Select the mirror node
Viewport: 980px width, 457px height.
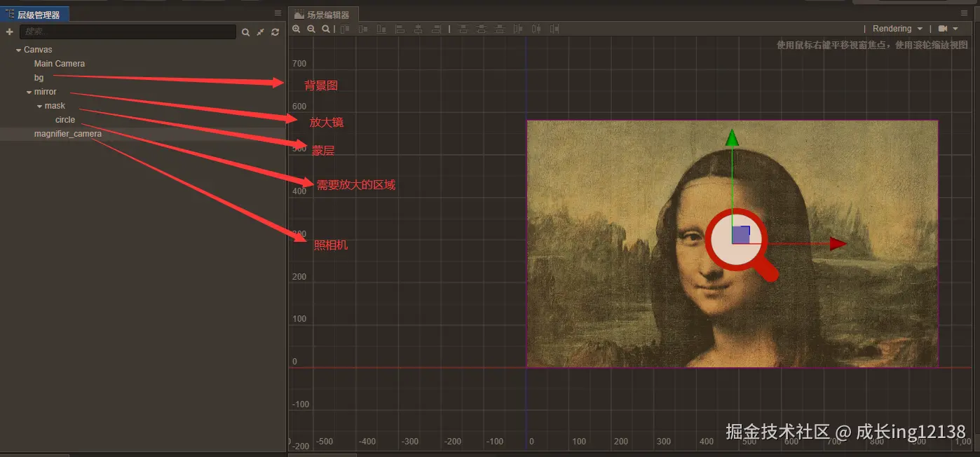point(46,92)
